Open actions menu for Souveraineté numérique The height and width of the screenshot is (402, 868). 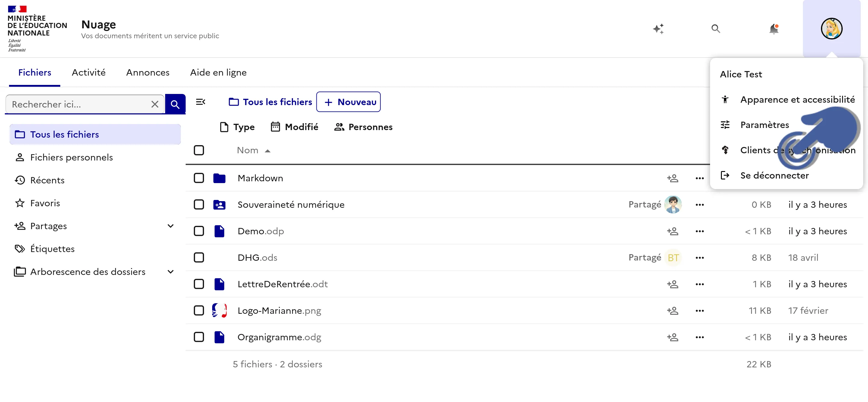[700, 204]
